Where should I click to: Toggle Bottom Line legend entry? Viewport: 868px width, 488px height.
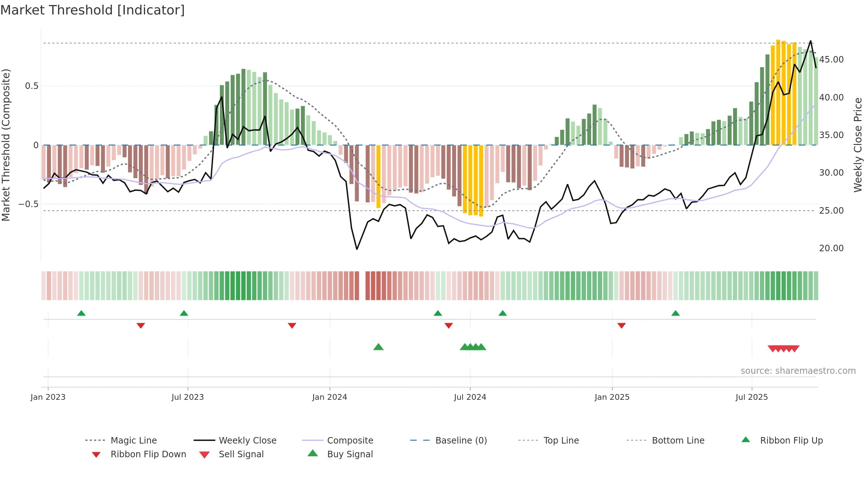point(665,440)
